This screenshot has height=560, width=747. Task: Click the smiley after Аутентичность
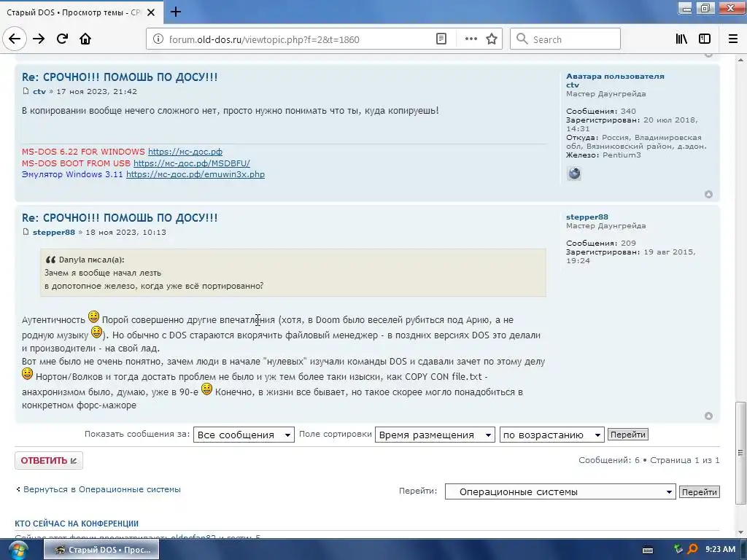tap(93, 316)
